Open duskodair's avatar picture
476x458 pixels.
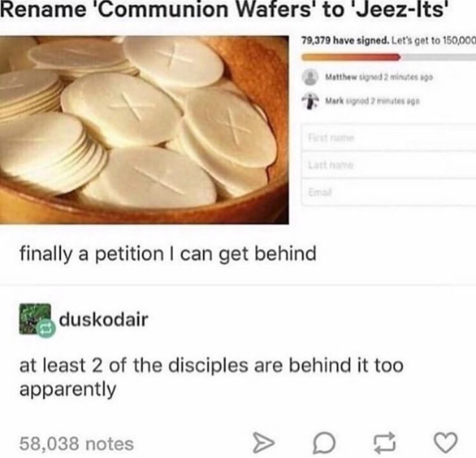35,319
